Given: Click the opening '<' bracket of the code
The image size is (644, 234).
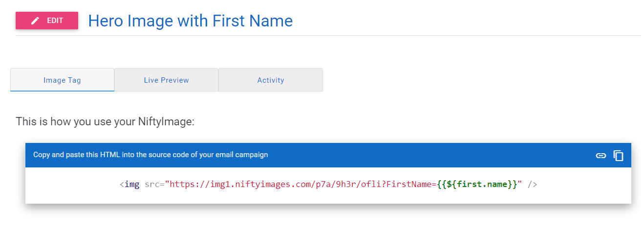Looking at the screenshot, I should point(122,185).
